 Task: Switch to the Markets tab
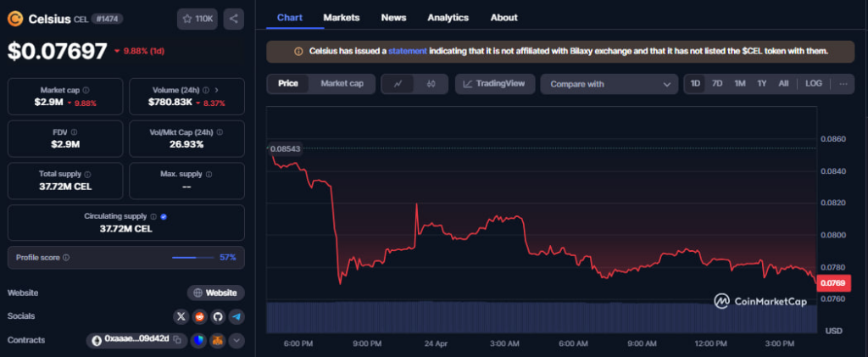(342, 17)
